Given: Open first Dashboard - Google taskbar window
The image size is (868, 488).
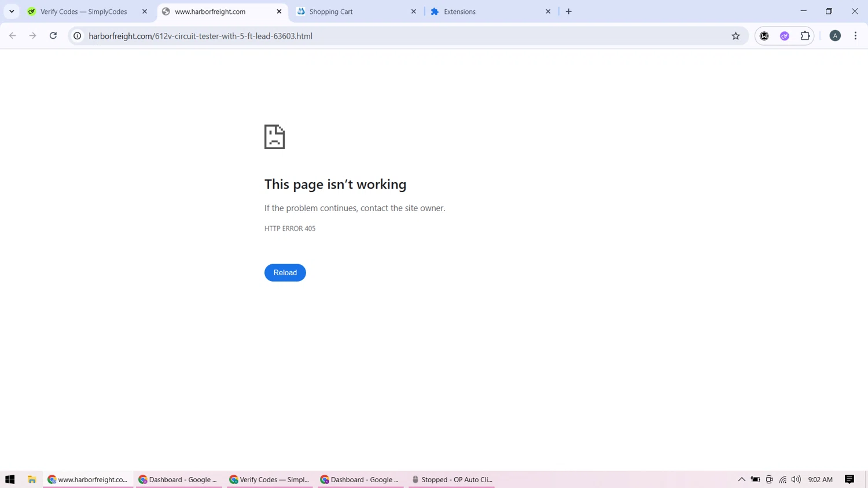Looking at the screenshot, I should [179, 479].
